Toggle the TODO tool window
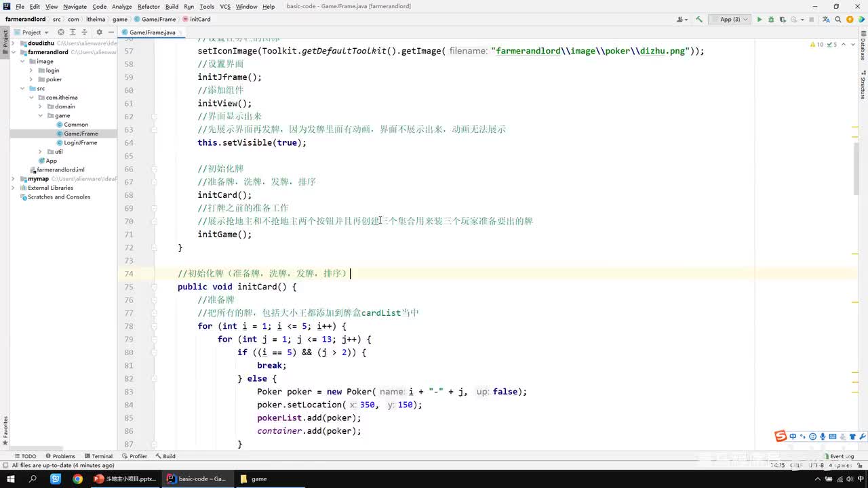This screenshot has width=868, height=488. coord(24,456)
